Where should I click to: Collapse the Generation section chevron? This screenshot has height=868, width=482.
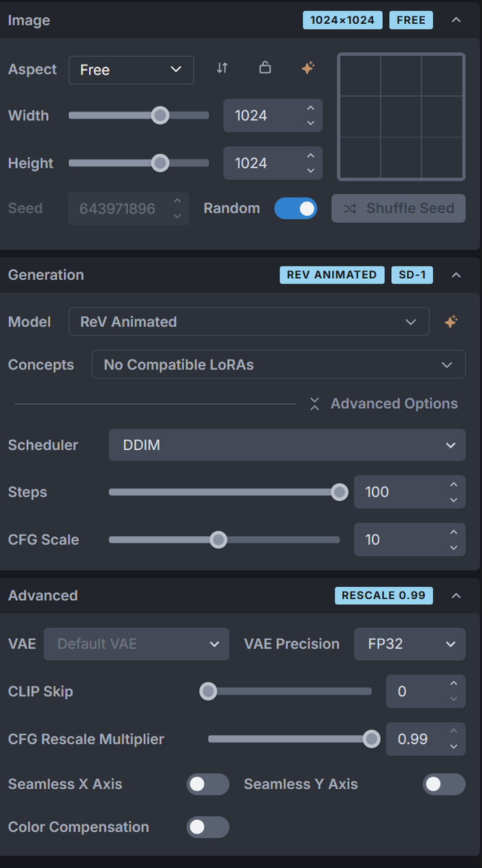click(x=456, y=275)
